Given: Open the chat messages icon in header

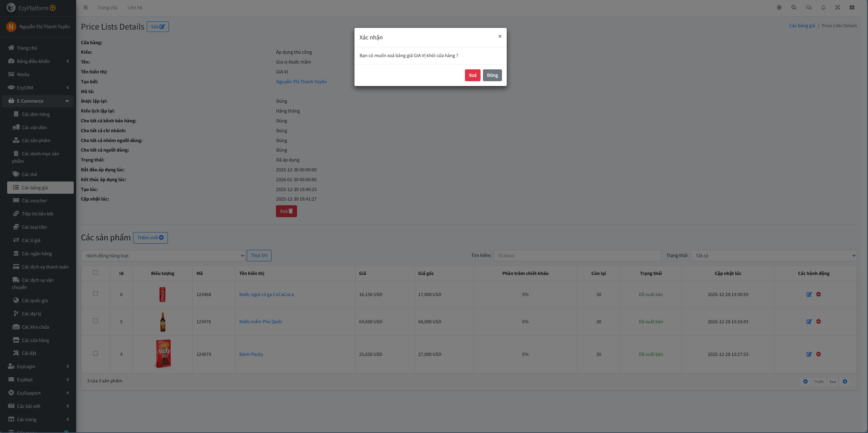Looking at the screenshot, I should [809, 7].
